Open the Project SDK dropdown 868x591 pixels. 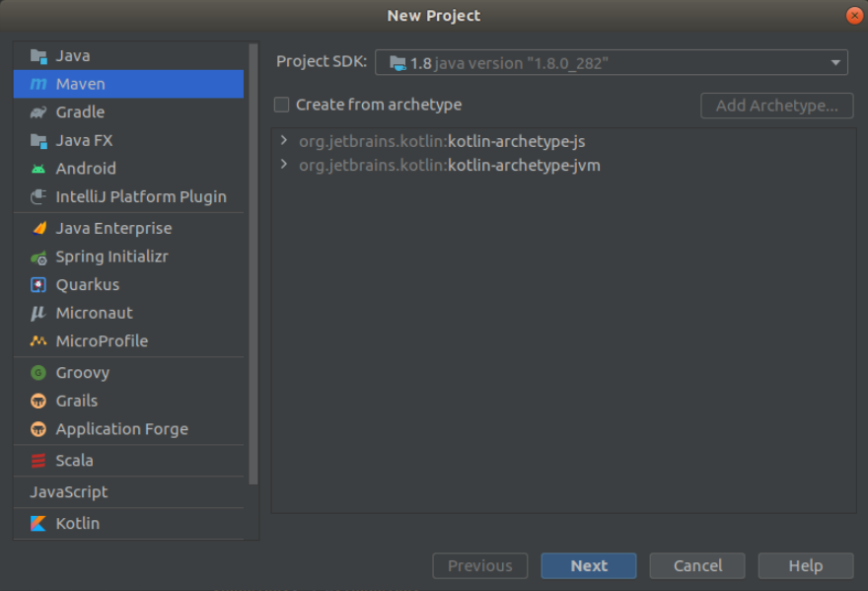(x=612, y=62)
